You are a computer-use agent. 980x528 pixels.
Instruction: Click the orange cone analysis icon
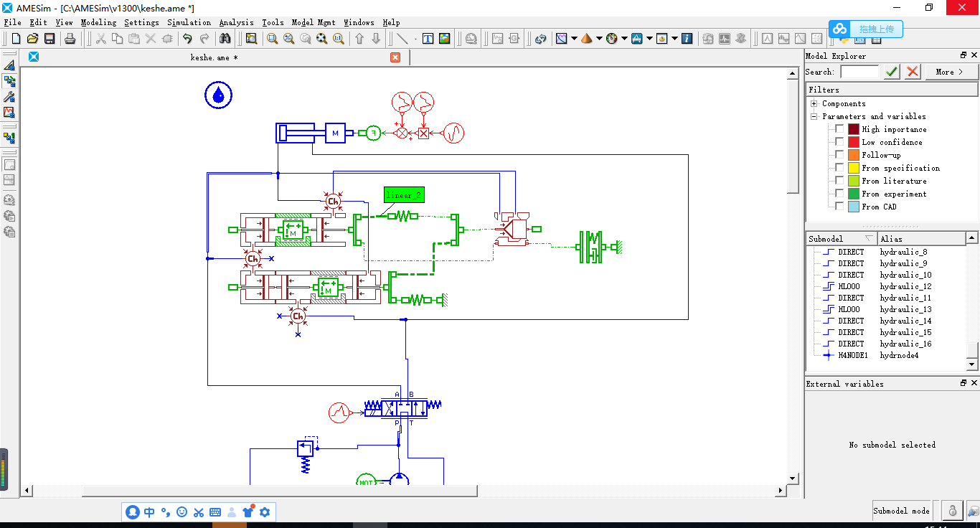[x=586, y=39]
